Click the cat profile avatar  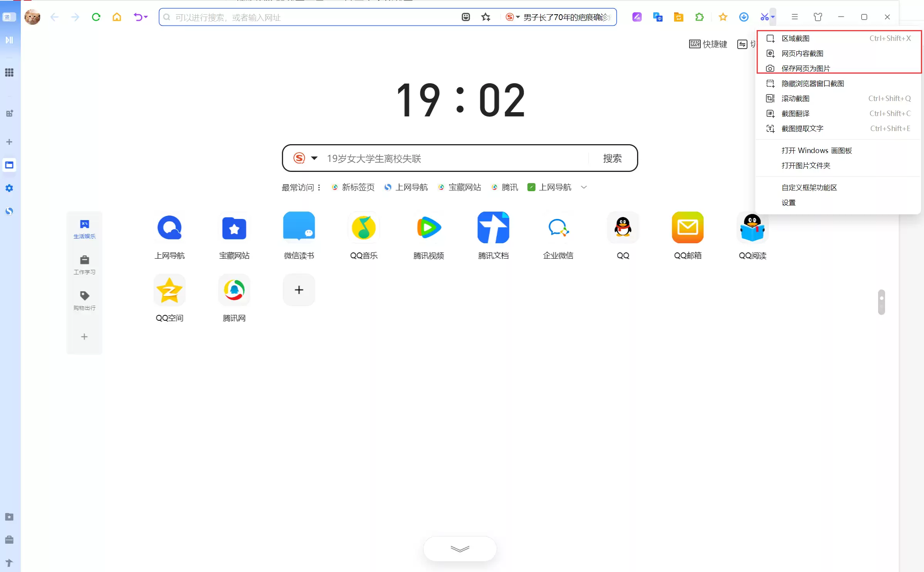pyautogui.click(x=32, y=17)
